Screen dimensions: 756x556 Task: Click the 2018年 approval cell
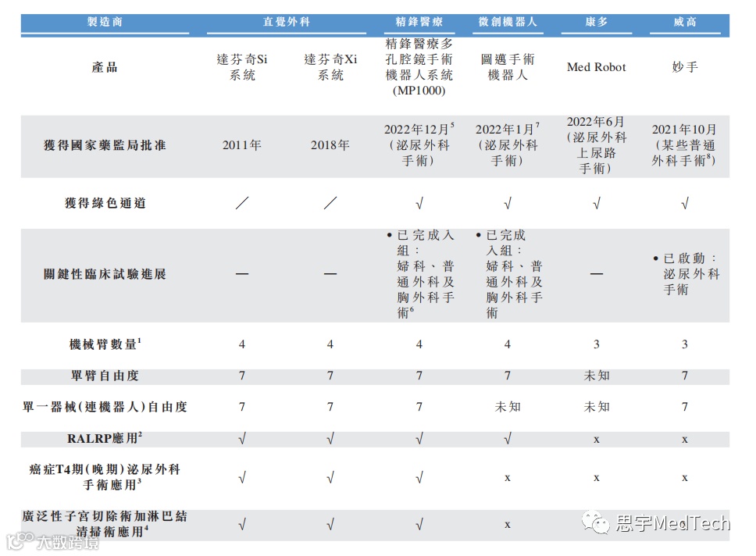click(x=330, y=145)
